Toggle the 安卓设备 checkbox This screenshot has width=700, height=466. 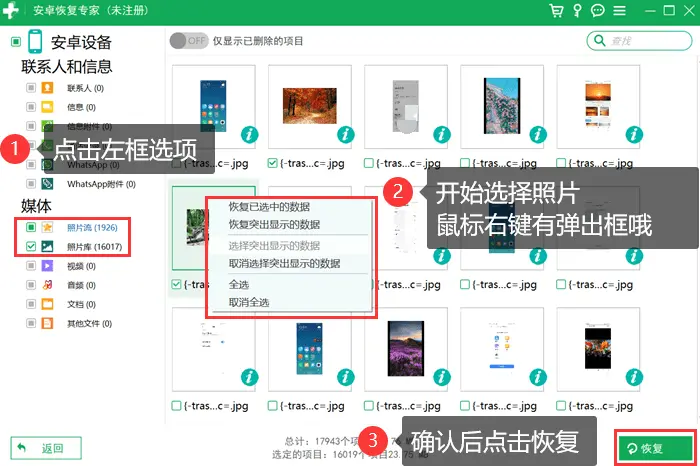(16, 42)
